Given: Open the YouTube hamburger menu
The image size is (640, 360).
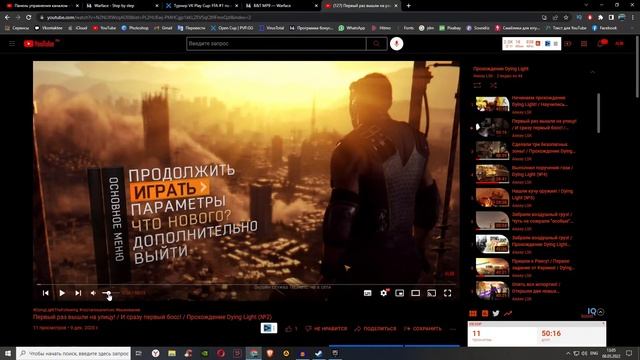Looking at the screenshot, I should pyautogui.click(x=12, y=43).
